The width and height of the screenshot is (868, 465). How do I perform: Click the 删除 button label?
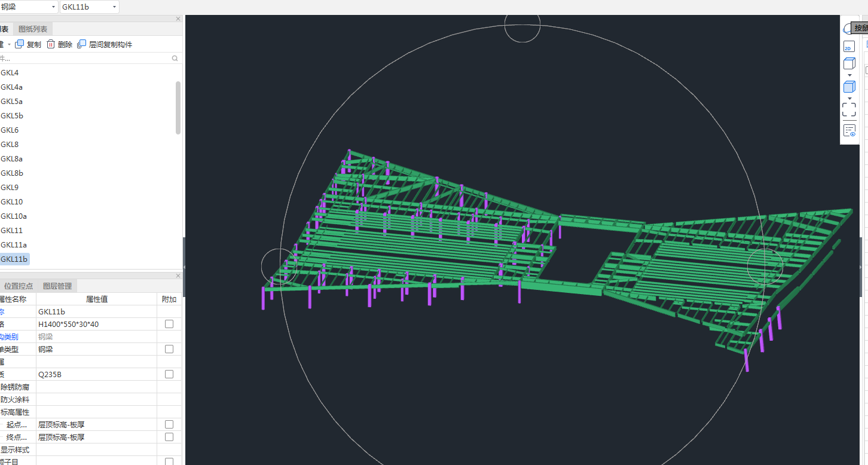coord(65,45)
